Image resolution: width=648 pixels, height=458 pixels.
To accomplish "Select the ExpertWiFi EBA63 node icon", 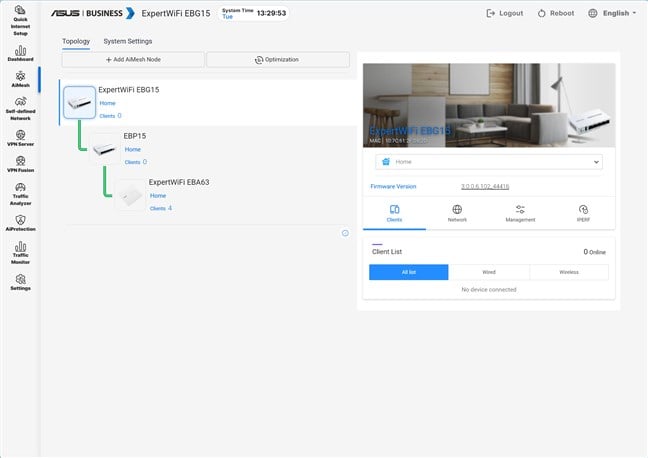I will [x=130, y=195].
